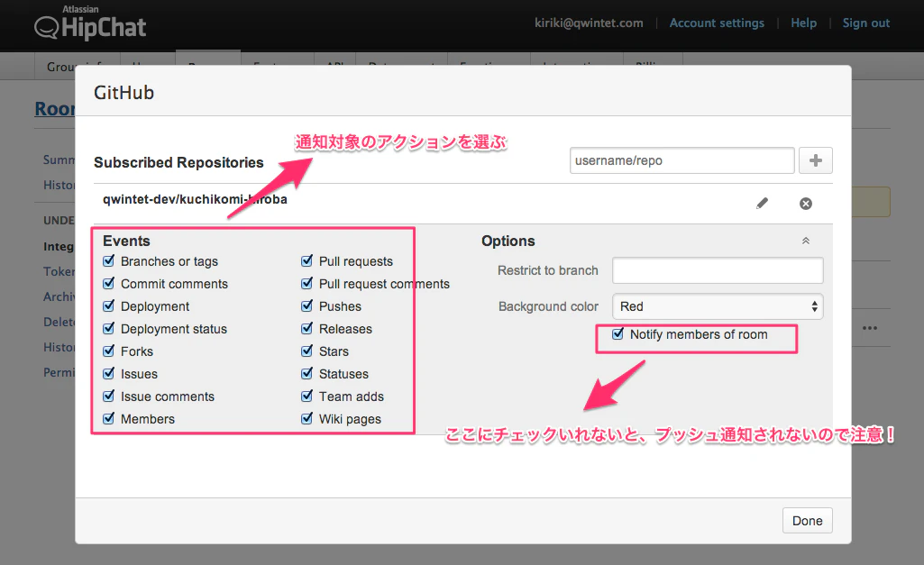
Task: Edit the qwintet-dev repository with pencil icon
Action: coord(762,204)
